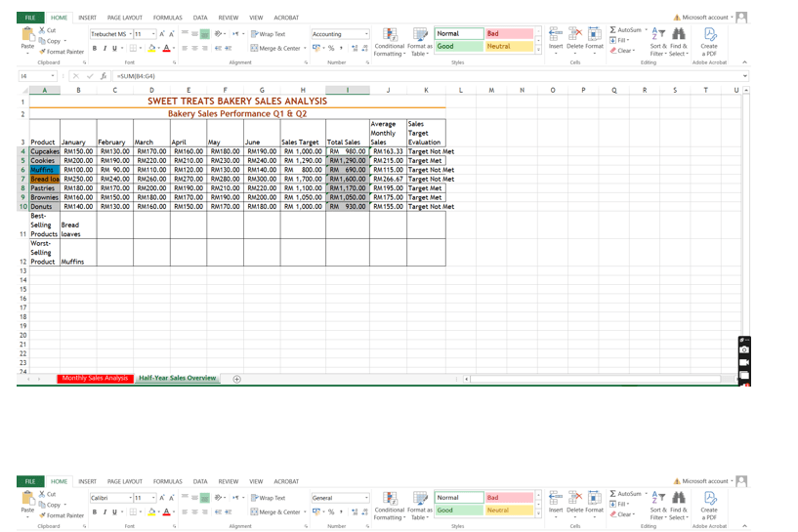Image resolution: width=798 pixels, height=532 pixels.
Task: Select the Half-Year Sales Overview sheet tab
Action: point(177,378)
